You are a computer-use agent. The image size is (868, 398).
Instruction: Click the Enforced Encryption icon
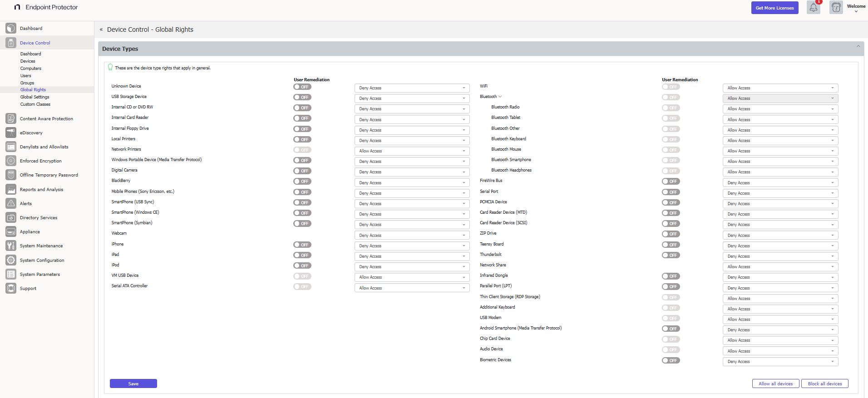pyautogui.click(x=11, y=161)
